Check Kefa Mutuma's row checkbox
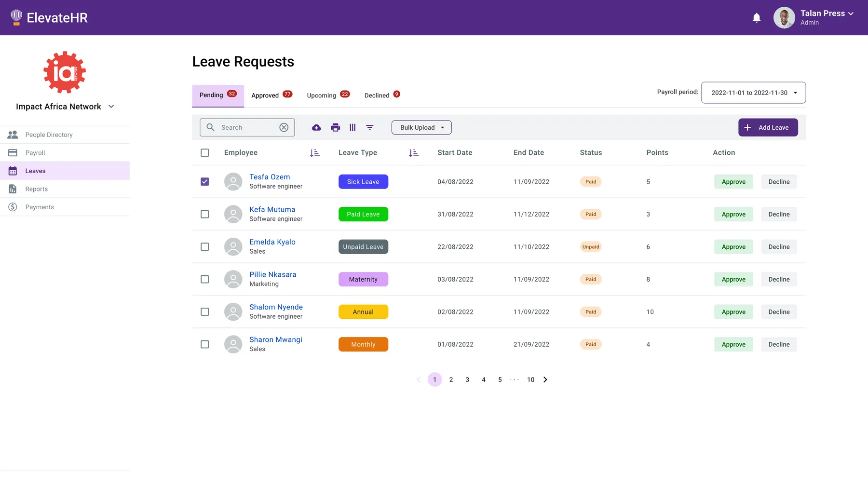 coord(205,214)
